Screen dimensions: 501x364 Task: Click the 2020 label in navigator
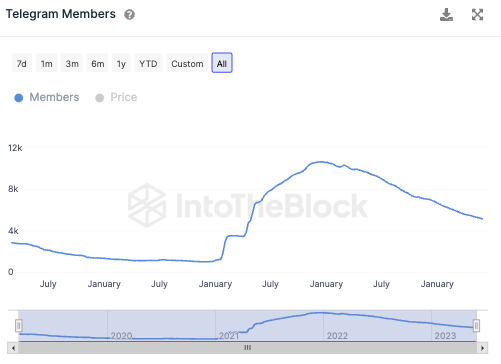pyautogui.click(x=121, y=336)
